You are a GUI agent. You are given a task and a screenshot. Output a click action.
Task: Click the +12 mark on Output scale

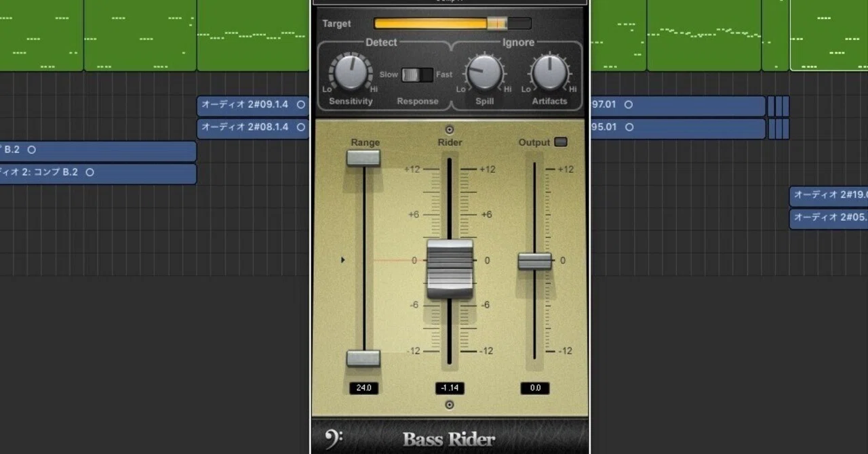coord(565,169)
